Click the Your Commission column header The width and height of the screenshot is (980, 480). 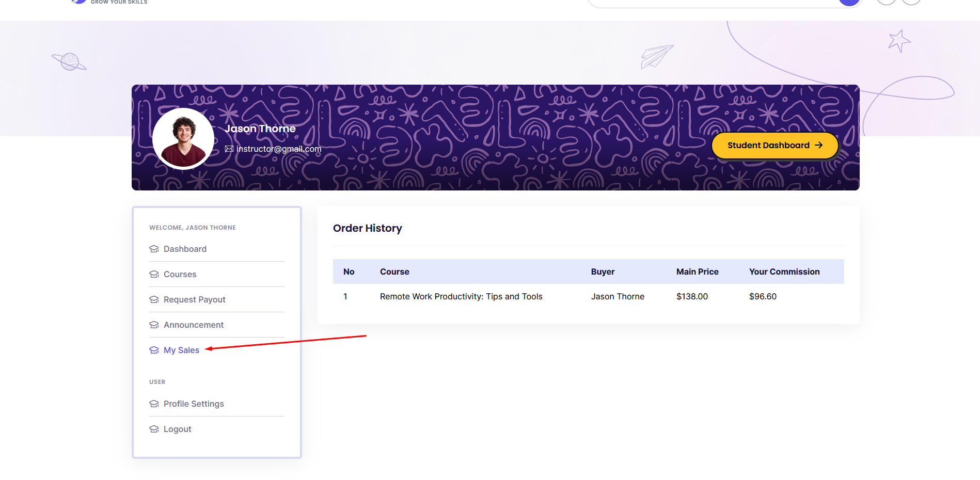(784, 271)
